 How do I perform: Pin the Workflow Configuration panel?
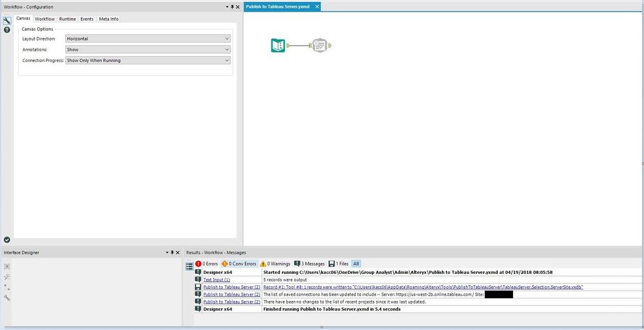coord(232,7)
